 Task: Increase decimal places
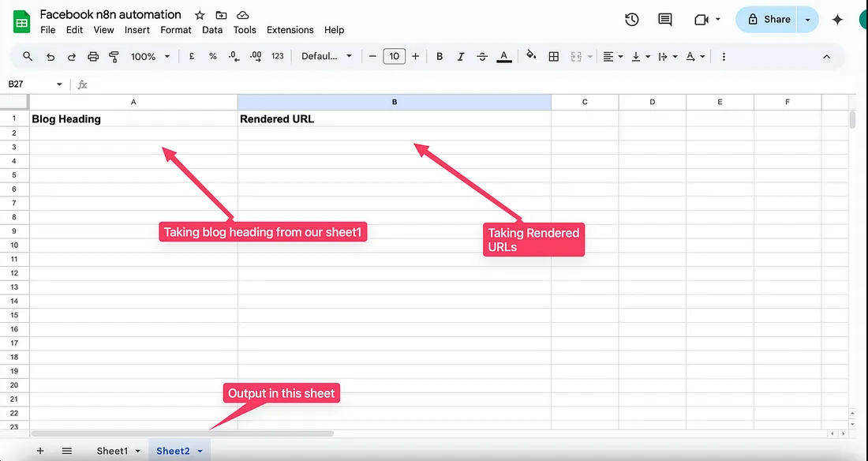[x=256, y=56]
